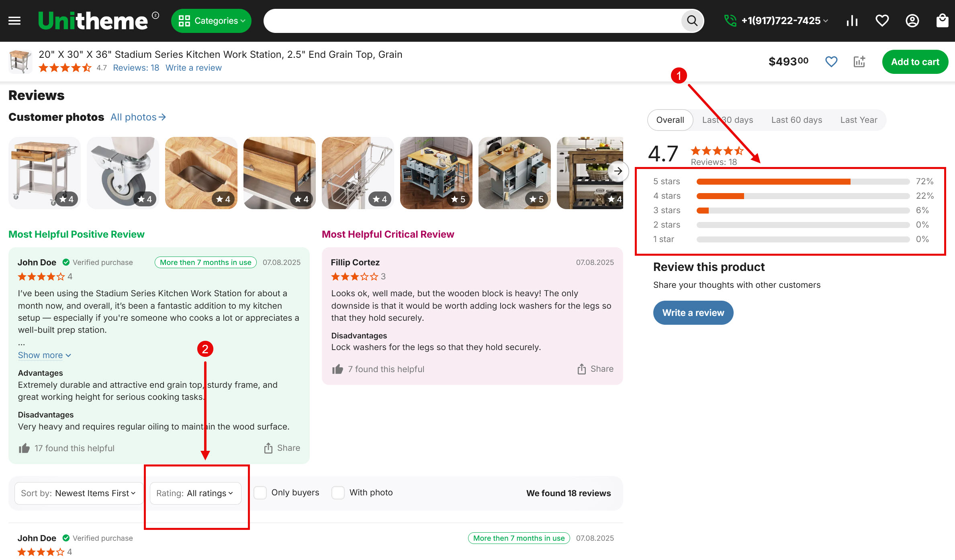
Task: Add product to wishlist with blue heart
Action: pyautogui.click(x=831, y=62)
